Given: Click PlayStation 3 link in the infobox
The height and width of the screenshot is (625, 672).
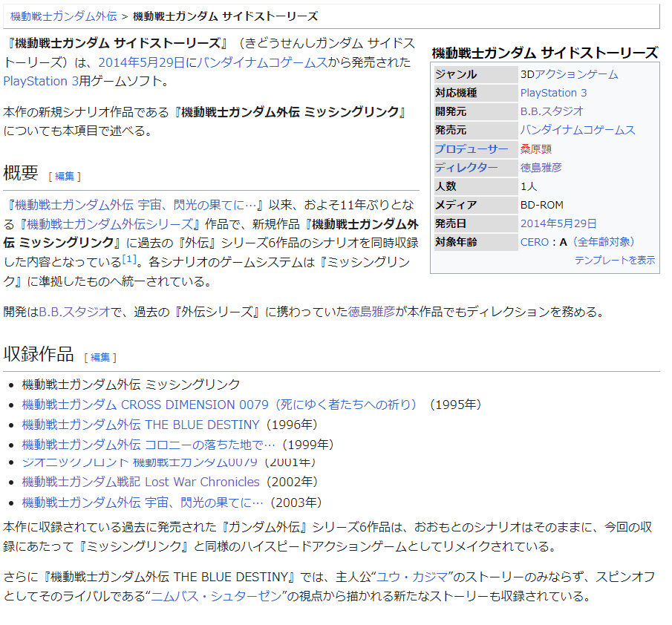Looking at the screenshot, I should coord(553,93).
